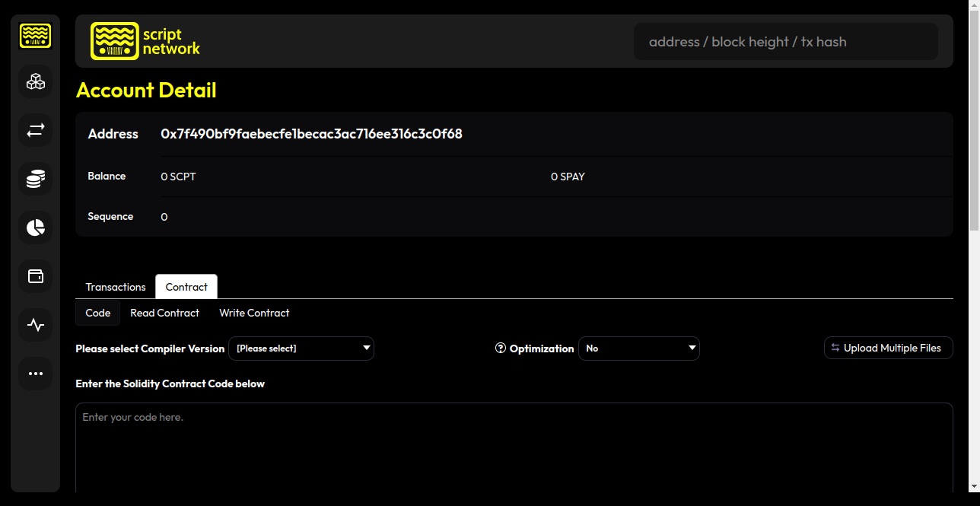Viewport: 980px width, 506px height.
Task: Click the wallet icon in sidebar
Action: click(x=36, y=276)
